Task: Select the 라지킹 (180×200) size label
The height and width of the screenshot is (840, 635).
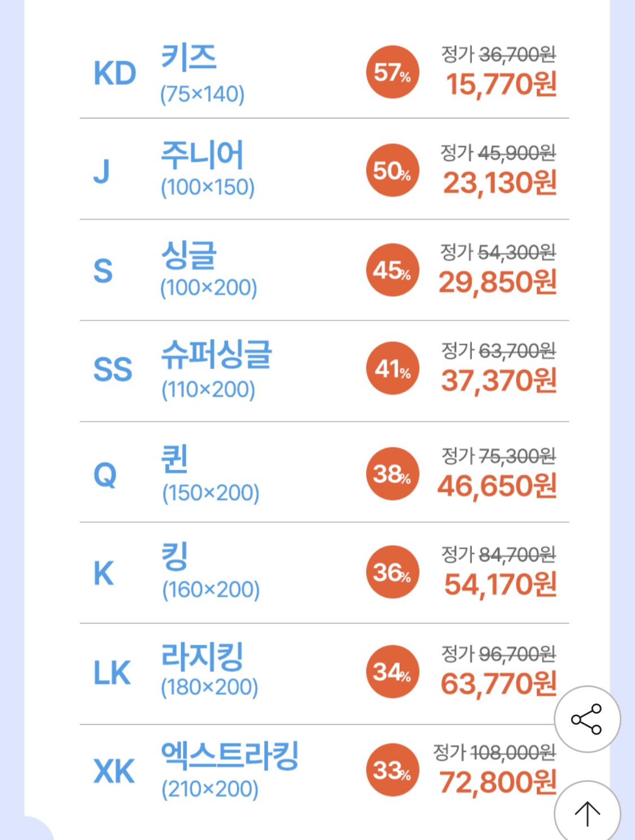Action: (x=209, y=671)
